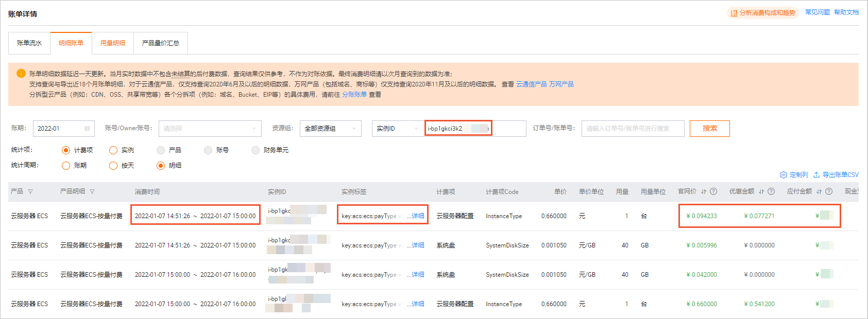
Task: Open the 万网产品 link in notice
Action: click(x=561, y=84)
